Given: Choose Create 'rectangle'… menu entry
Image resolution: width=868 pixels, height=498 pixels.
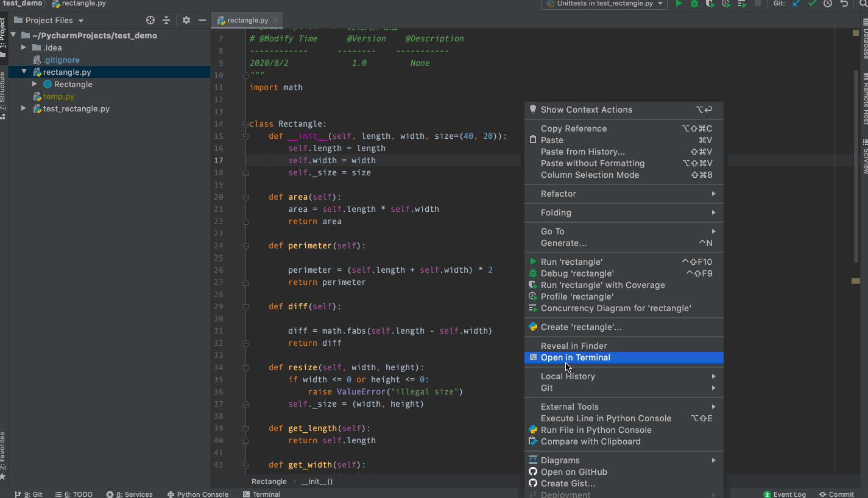Looking at the screenshot, I should pyautogui.click(x=624, y=327).
